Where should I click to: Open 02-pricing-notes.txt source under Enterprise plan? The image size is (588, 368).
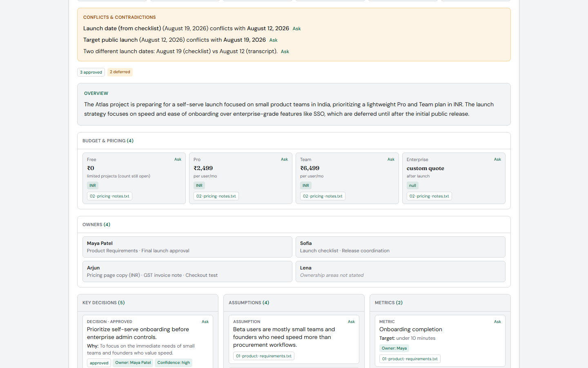click(x=429, y=196)
